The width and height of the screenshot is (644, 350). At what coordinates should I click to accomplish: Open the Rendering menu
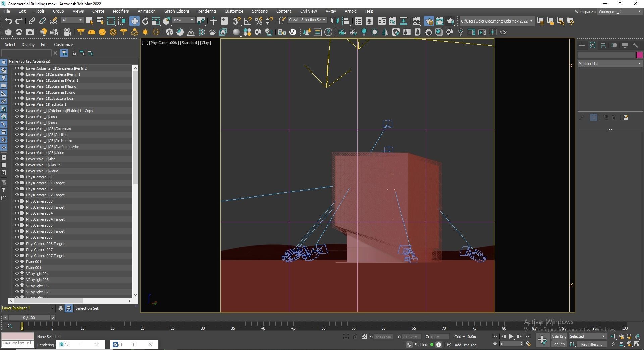click(207, 11)
